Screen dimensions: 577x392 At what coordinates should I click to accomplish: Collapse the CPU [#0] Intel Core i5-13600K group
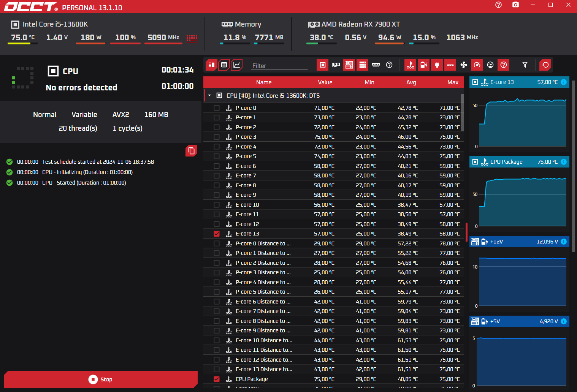click(209, 95)
